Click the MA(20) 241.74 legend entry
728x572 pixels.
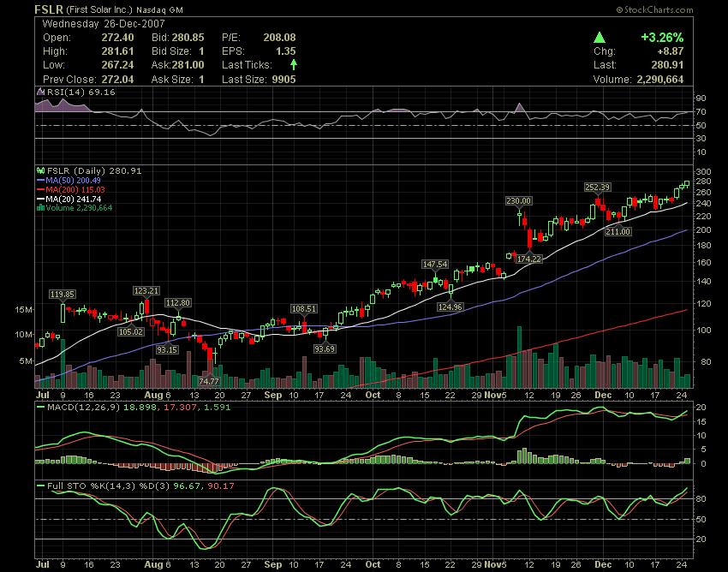(73, 199)
